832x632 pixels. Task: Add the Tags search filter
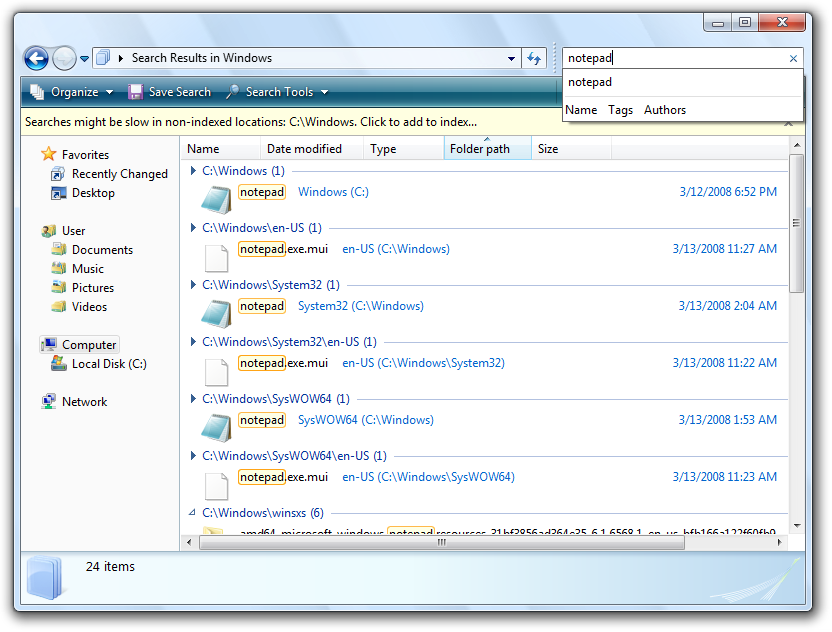point(620,110)
